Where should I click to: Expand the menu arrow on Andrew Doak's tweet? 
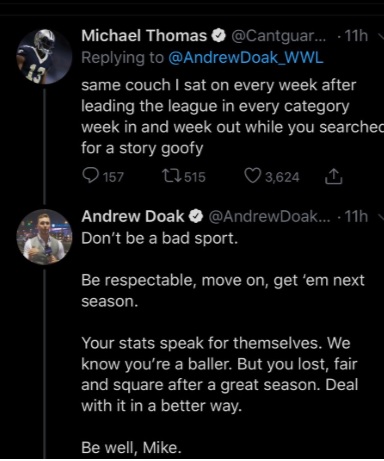381,217
